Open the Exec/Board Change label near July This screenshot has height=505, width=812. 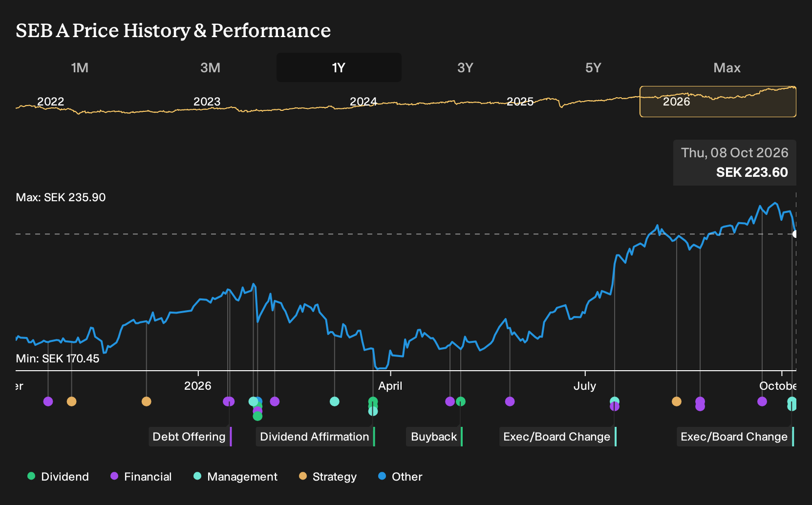pos(557,437)
